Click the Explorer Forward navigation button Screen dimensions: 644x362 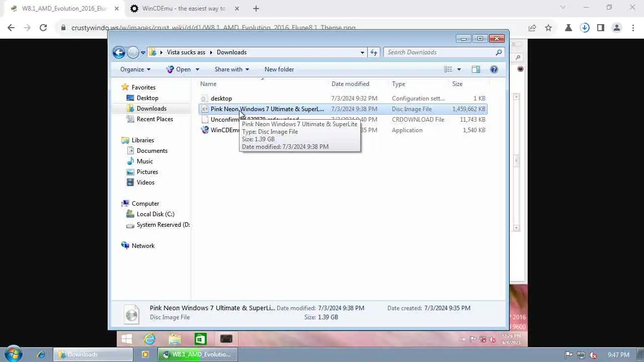tap(133, 52)
